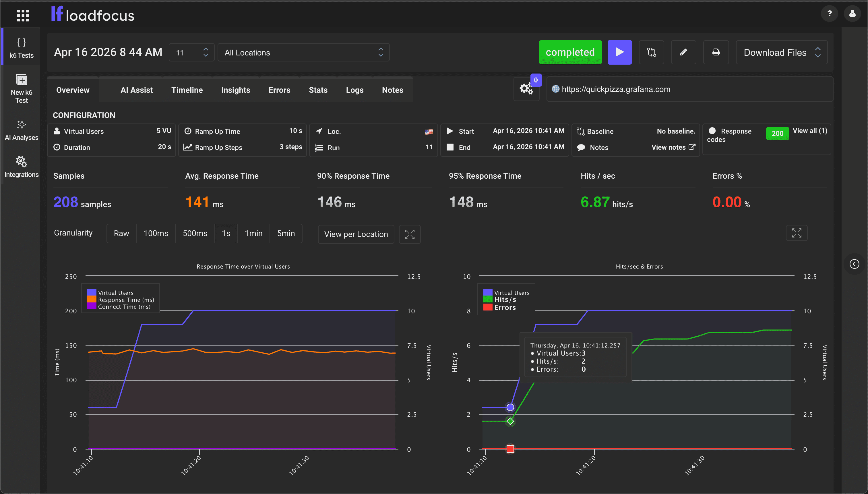Image resolution: width=868 pixels, height=494 pixels.
Task: Open the settings gears icon with badge
Action: coord(526,89)
